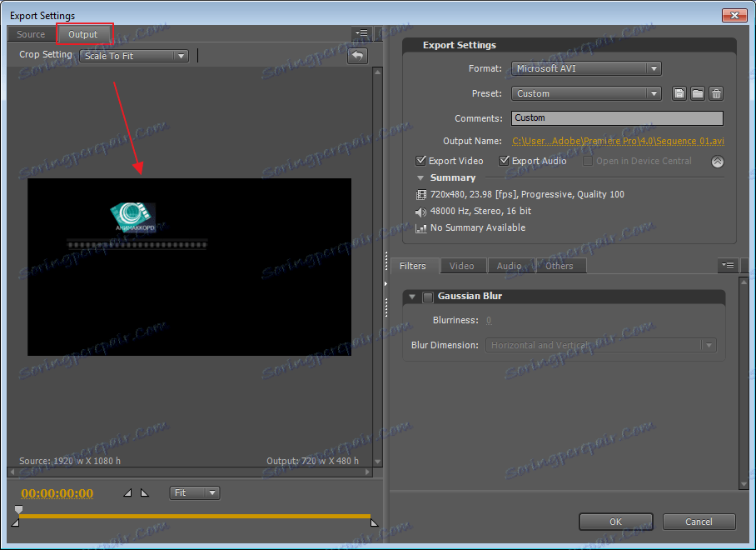The height and width of the screenshot is (550, 756).
Task: Click preview vertical scrollbar down arrow
Action: click(377, 462)
